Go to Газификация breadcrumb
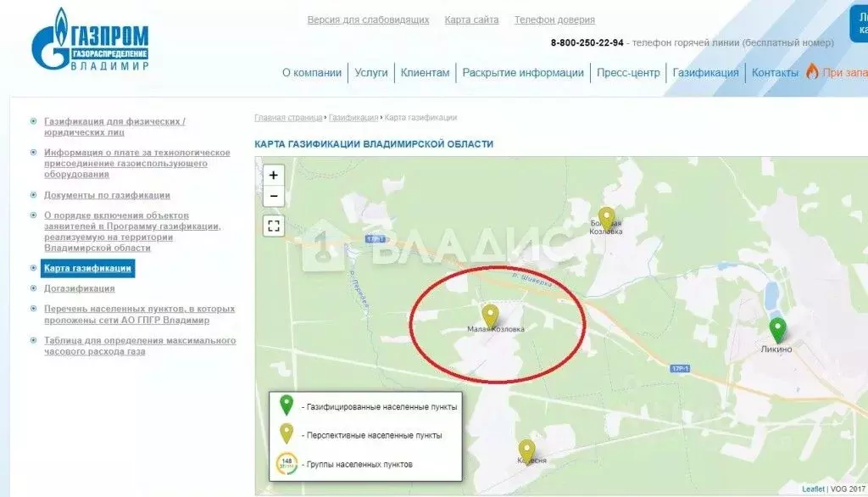The height and width of the screenshot is (497, 868). [353, 117]
